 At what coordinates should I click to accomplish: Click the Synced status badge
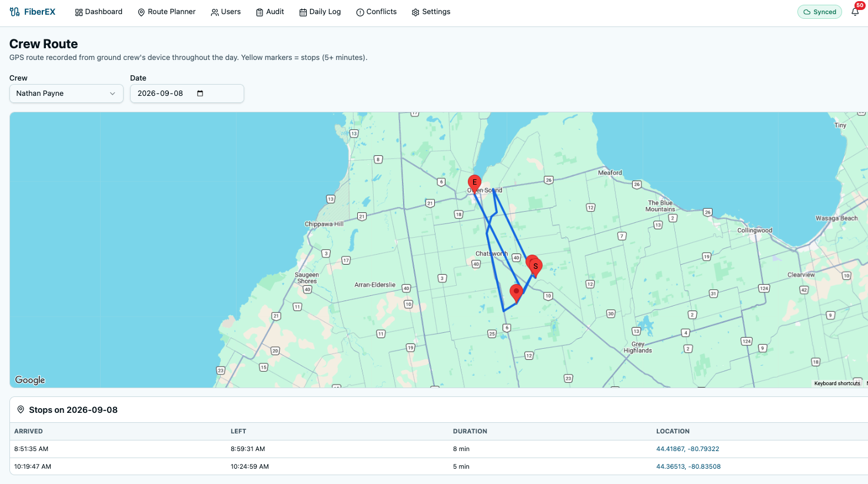pos(820,12)
